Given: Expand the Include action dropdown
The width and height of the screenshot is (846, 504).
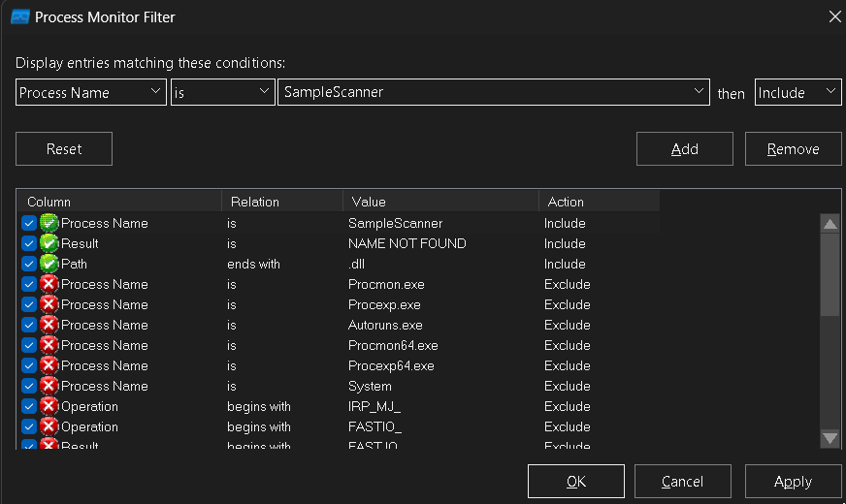Looking at the screenshot, I should tap(797, 92).
